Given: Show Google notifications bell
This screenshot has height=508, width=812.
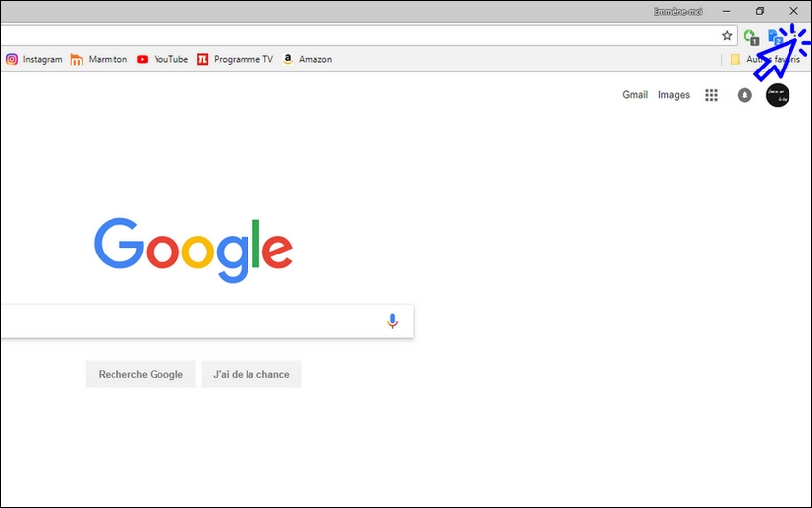Looking at the screenshot, I should pos(744,95).
